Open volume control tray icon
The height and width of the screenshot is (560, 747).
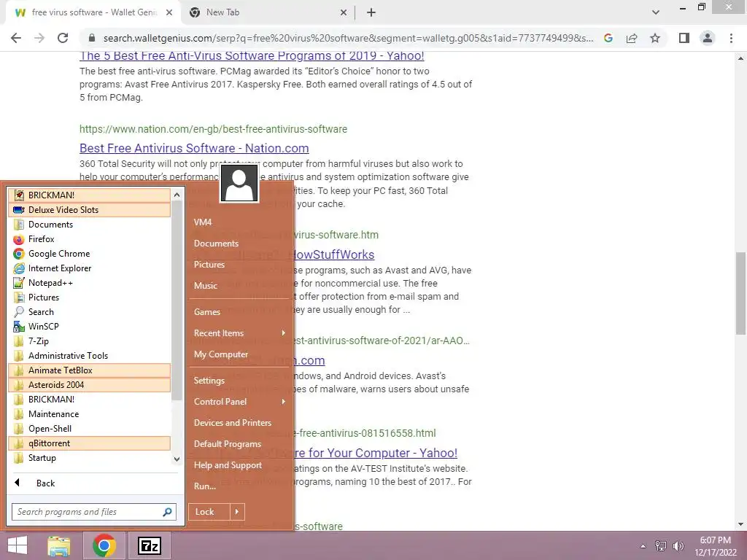point(678,546)
